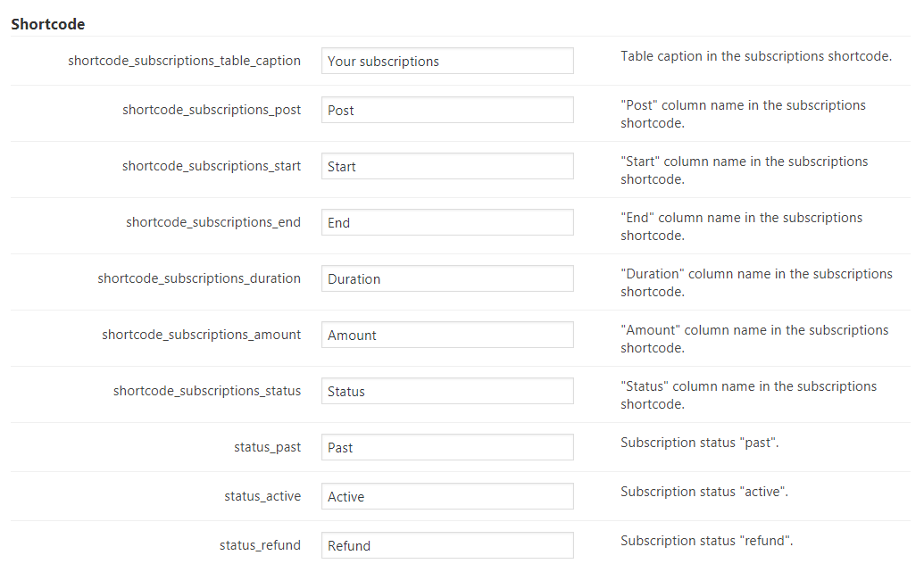Focus the 'Amount' column name input

(447, 336)
